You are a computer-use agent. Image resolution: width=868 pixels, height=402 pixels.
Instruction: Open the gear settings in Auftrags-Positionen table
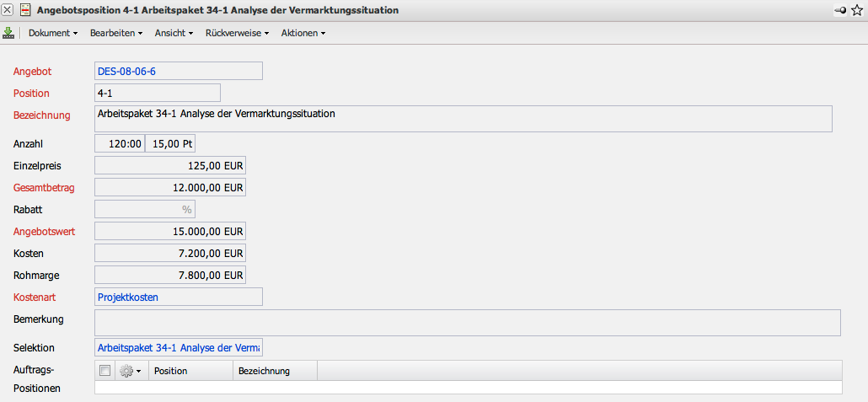point(130,371)
